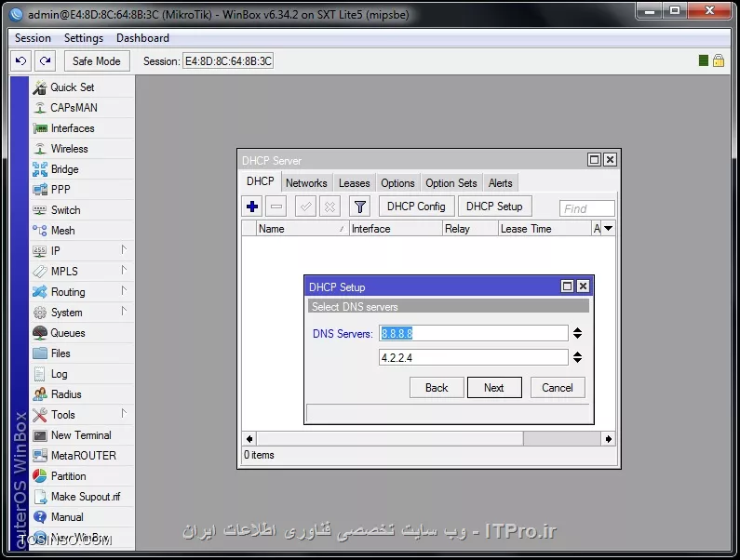Sort by the Interface column header
Image resolution: width=740 pixels, height=560 pixels.
[x=396, y=228]
